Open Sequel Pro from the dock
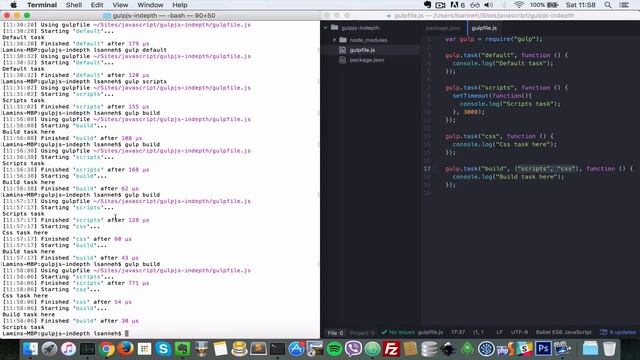This screenshot has width=640, height=360. pos(239,349)
